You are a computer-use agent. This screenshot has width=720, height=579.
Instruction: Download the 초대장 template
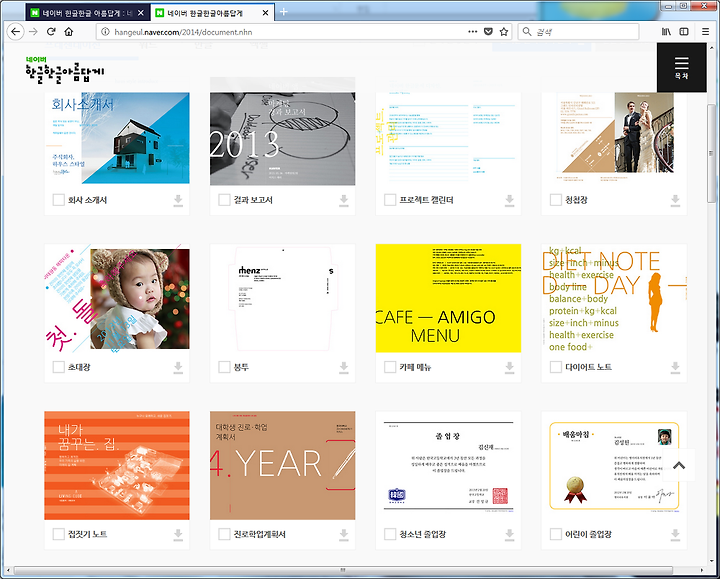tap(178, 368)
